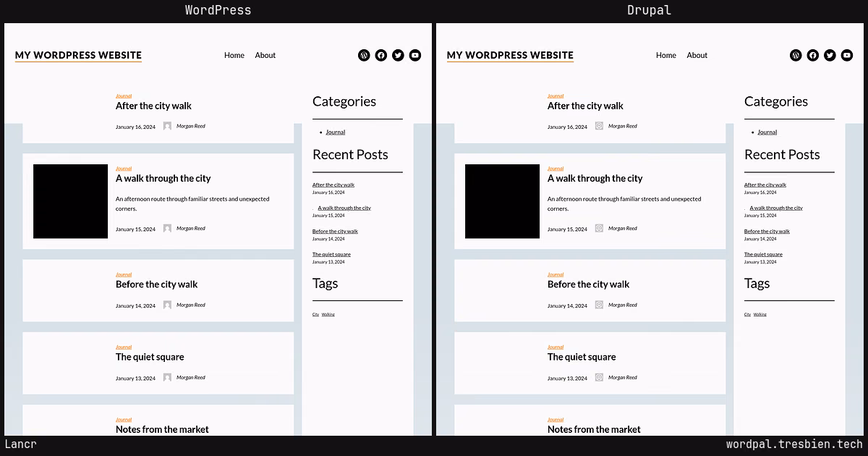Open Home menu item in Drupal pane
This screenshot has width=868, height=456.
pyautogui.click(x=666, y=55)
